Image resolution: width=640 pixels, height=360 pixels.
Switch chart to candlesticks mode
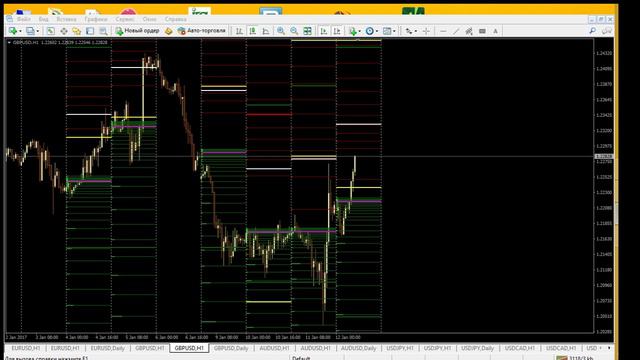pyautogui.click(x=253, y=31)
